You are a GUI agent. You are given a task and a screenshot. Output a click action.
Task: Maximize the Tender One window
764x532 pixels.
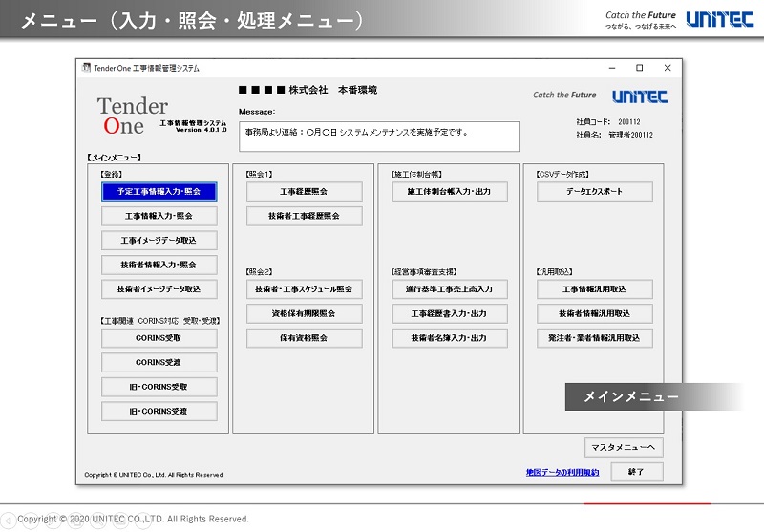click(640, 68)
